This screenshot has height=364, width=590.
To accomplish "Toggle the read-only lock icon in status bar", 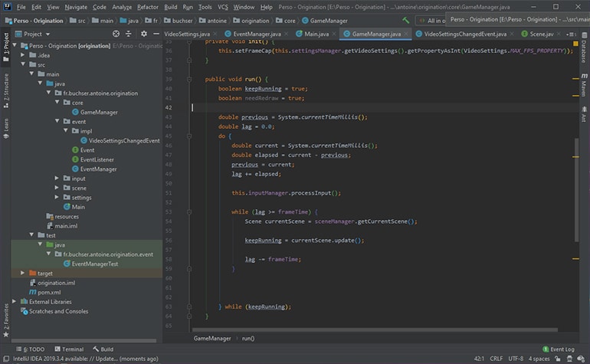I will (558, 359).
